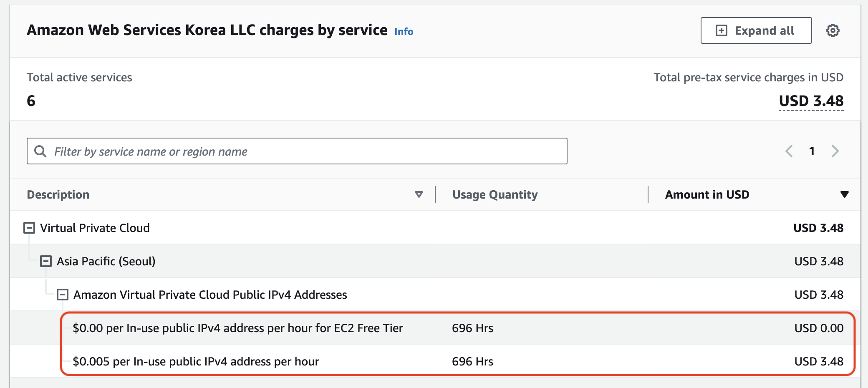Click the Description column header label
The height and width of the screenshot is (388, 868).
coord(58,194)
